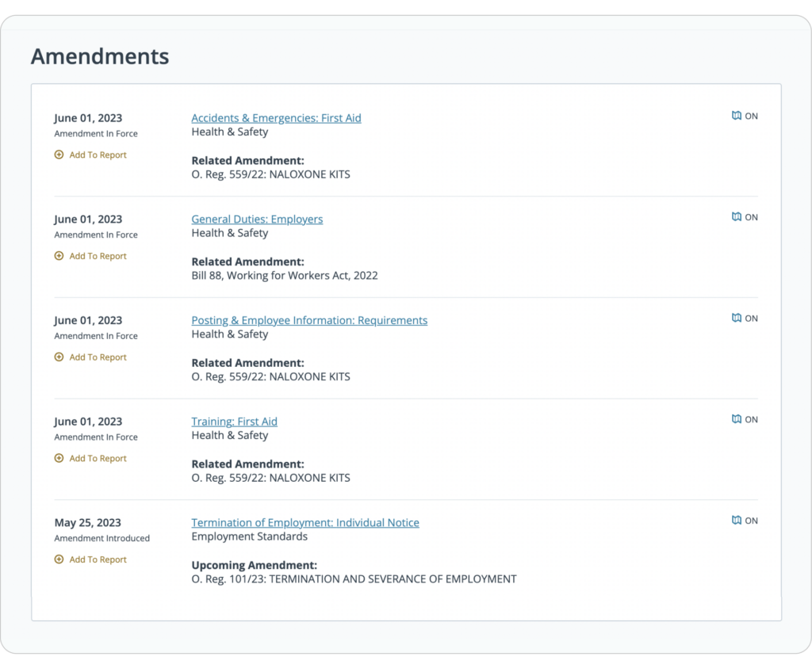Click the book icon beside Accidents & Emergencies: First Aid
Image resolution: width=812 pixels, height=668 pixels.
point(737,115)
